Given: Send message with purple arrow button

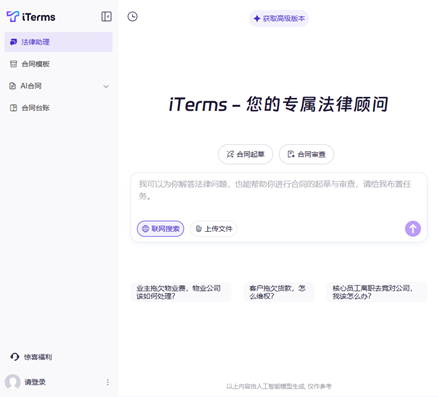Looking at the screenshot, I should [413, 229].
